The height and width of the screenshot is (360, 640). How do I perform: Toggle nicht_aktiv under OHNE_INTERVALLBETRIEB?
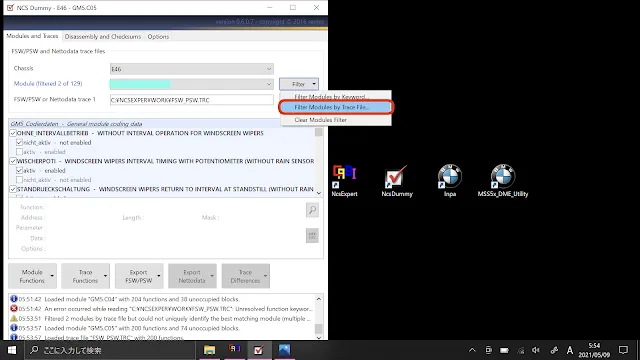[19, 142]
